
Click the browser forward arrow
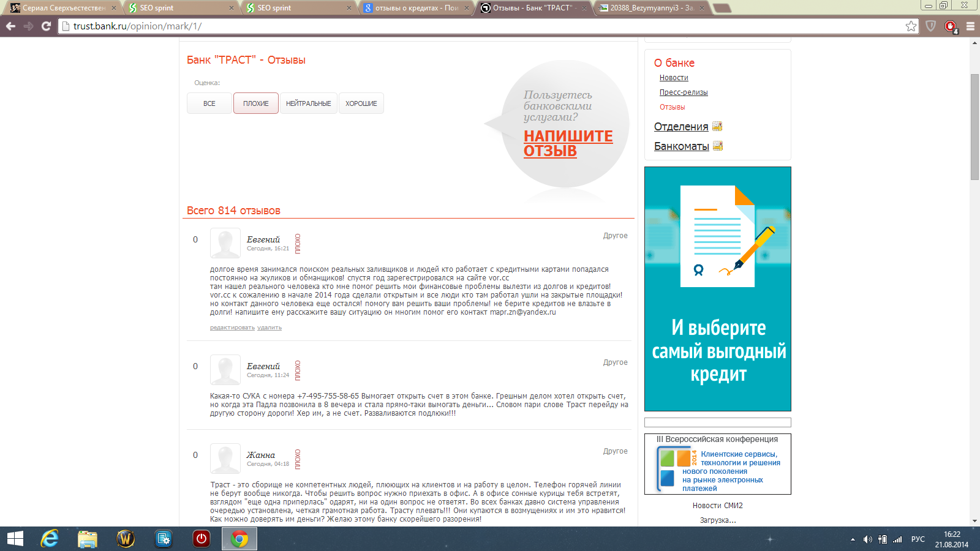tap(28, 26)
